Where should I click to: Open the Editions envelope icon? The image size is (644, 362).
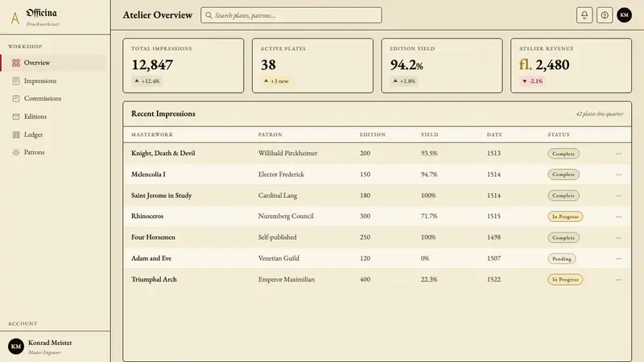(x=16, y=117)
